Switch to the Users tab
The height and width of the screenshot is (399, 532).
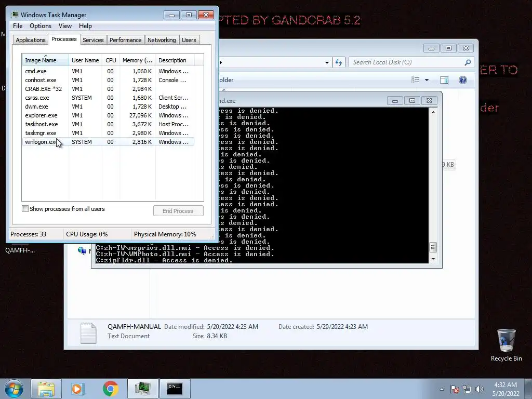pos(189,40)
